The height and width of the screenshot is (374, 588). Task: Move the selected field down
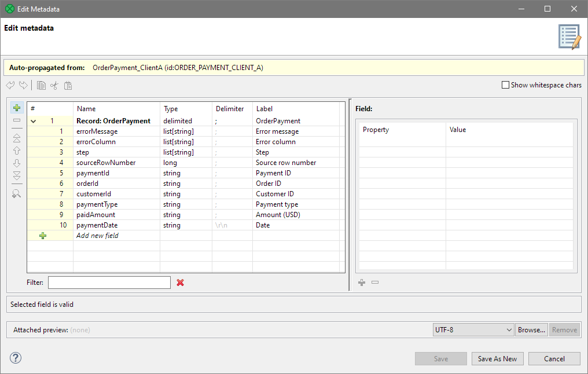[x=17, y=163]
